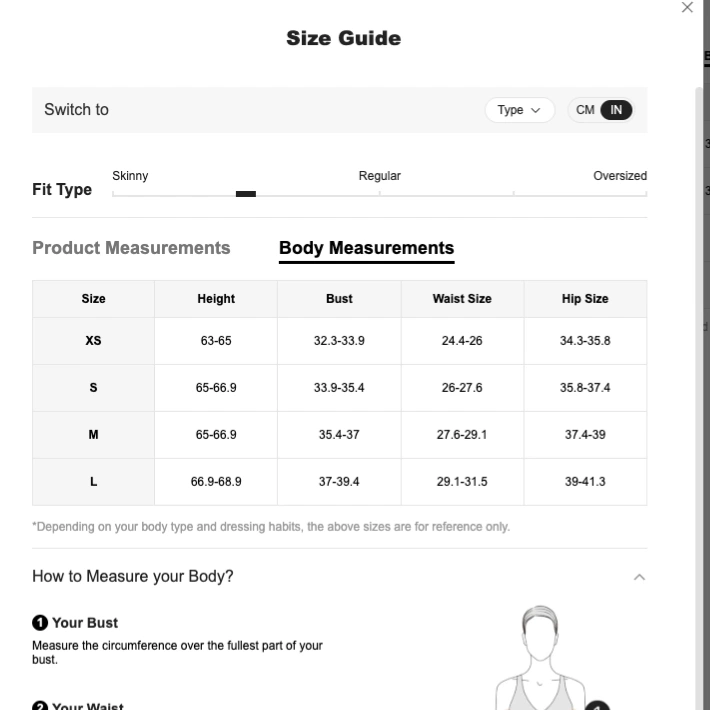Click the L size row header
This screenshot has width=710, height=710.
[x=93, y=481]
